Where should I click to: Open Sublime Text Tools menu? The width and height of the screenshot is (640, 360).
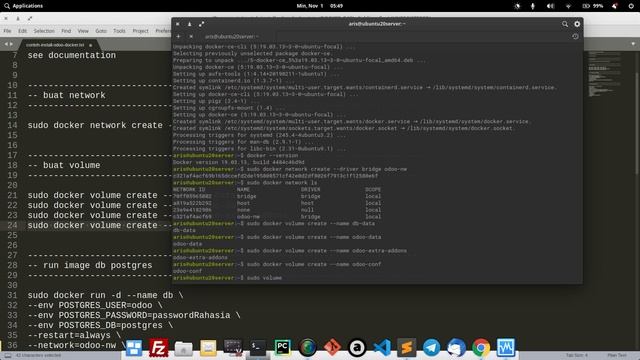coord(120,31)
